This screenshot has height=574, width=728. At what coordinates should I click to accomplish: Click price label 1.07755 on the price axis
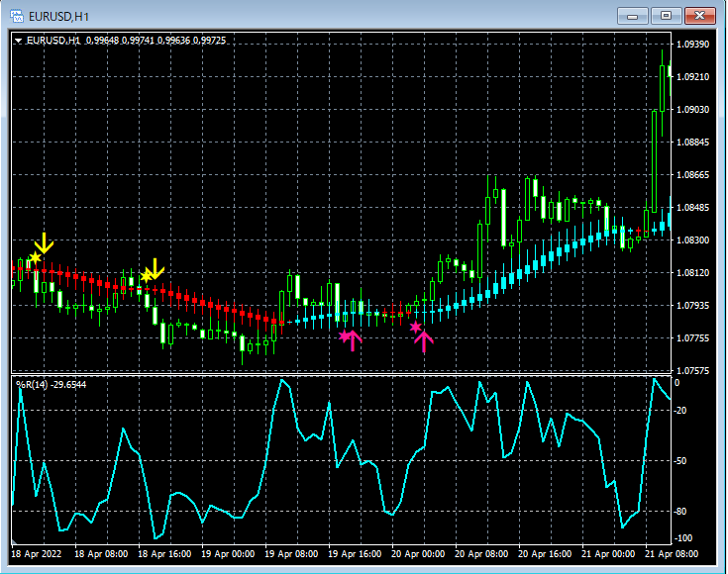(x=693, y=338)
